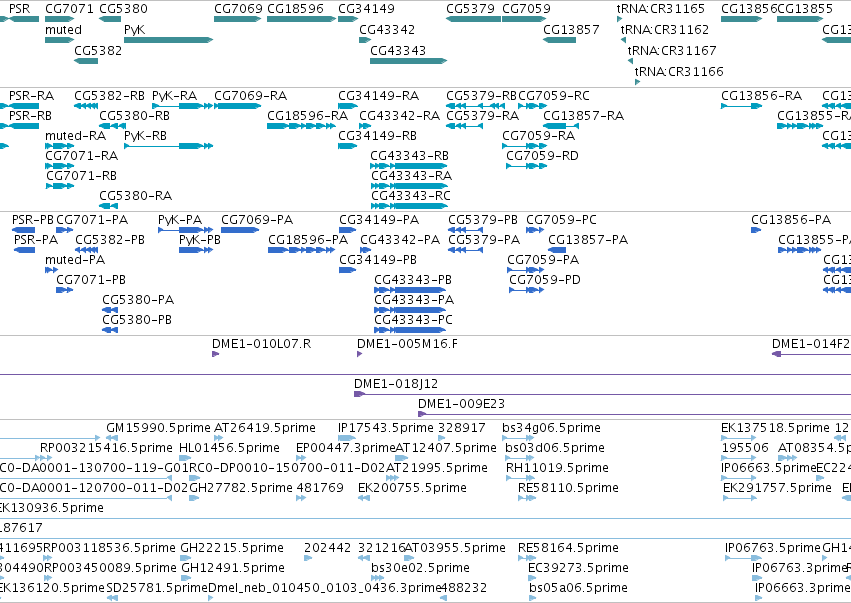Select transcript PyK-RA
The image size is (851, 603).
pos(182,106)
